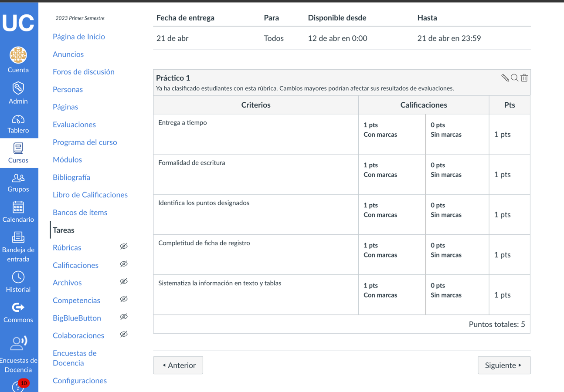The height and width of the screenshot is (392, 564).
Task: Click hidden-eye icon beside BigBlueButton
Action: [124, 317]
